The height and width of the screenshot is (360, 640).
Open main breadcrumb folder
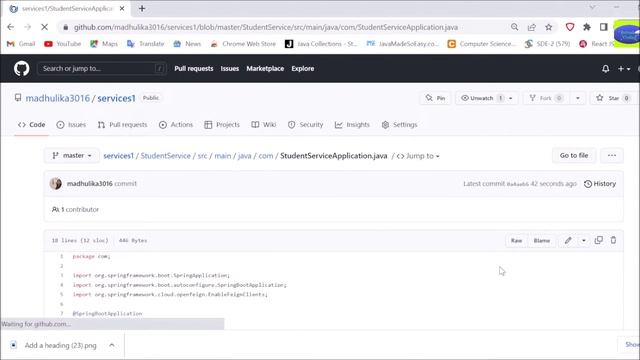[223, 156]
